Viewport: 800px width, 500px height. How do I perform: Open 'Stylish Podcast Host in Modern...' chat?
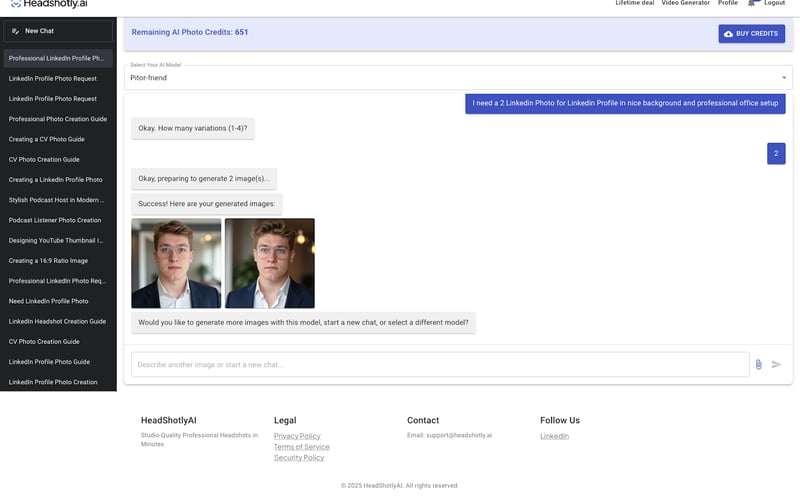pos(58,200)
